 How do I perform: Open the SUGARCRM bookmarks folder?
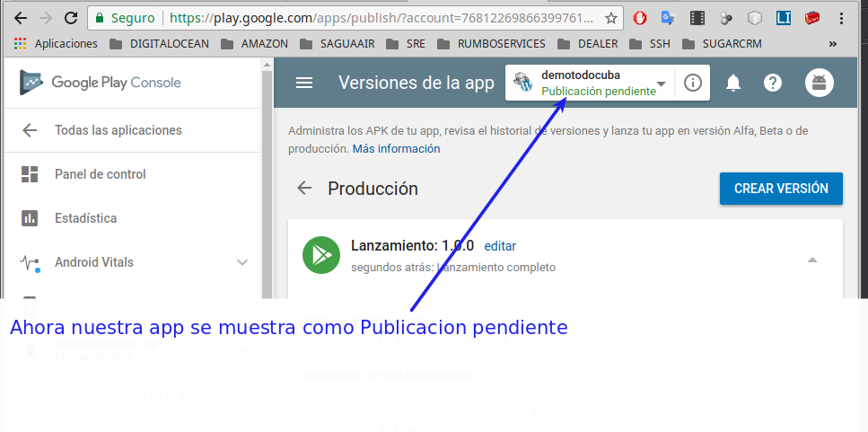point(722,43)
